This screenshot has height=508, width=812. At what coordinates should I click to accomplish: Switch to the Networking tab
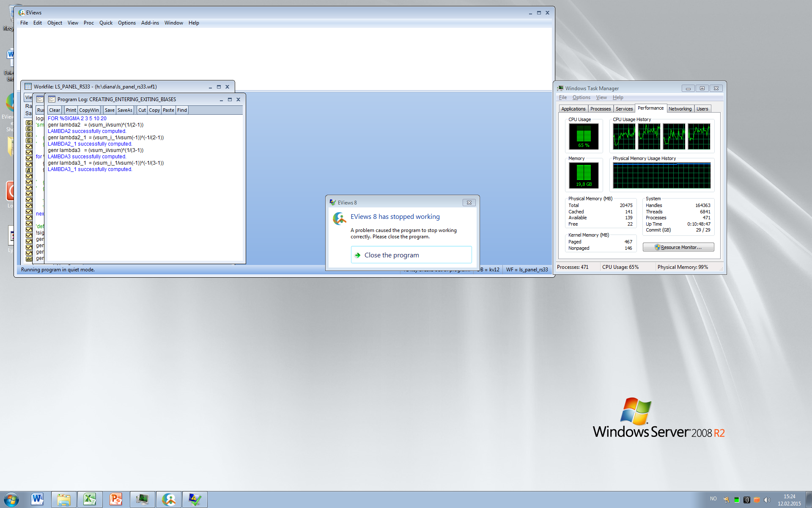pos(680,109)
